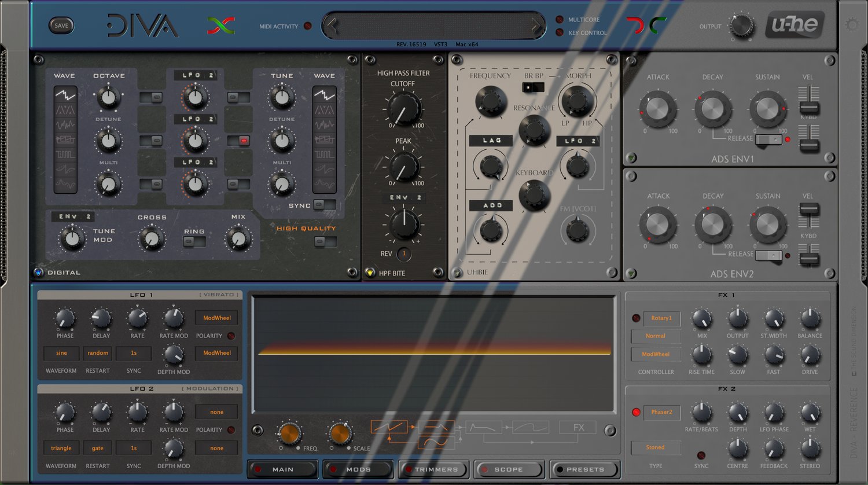This screenshot has height=485, width=868.
Task: Toggle the SYNC switch on oscillator
Action: pos(325,205)
